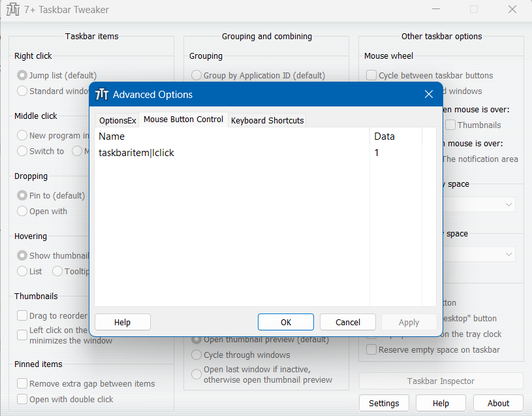Screen dimensions: 532x416
Task: Enable Reserve empty space on taskbar
Action: [x=371, y=349]
